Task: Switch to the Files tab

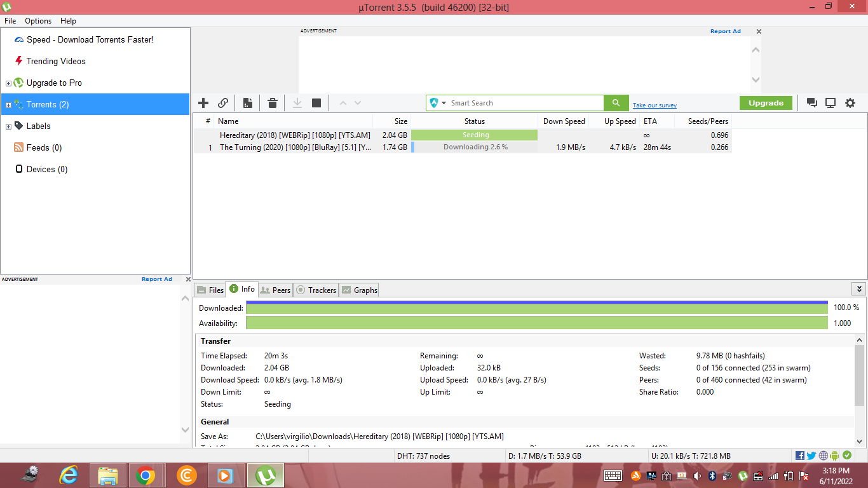Action: pyautogui.click(x=210, y=290)
